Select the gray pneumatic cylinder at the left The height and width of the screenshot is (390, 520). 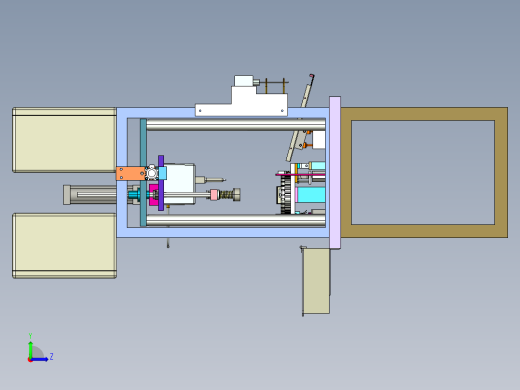(90, 195)
